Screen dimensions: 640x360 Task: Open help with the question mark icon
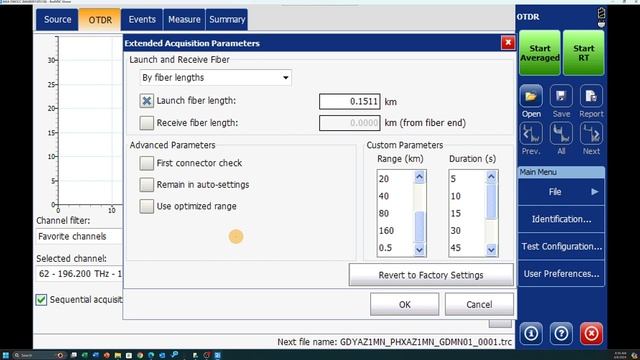[x=561, y=333]
